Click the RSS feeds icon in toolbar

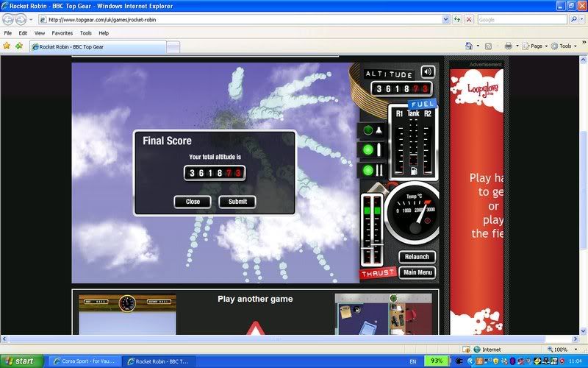[489, 46]
